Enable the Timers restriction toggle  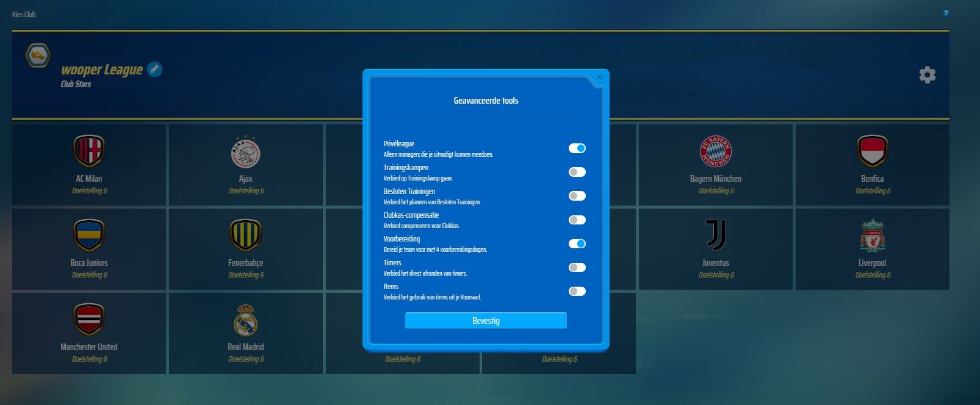[577, 268]
